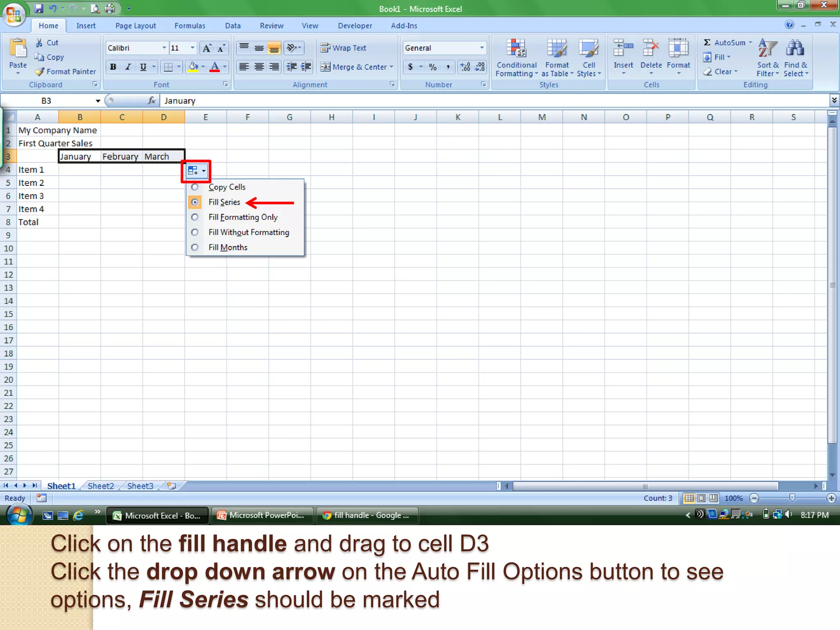This screenshot has width=840, height=630.
Task: Open Cell Styles gallery
Action: (x=589, y=57)
